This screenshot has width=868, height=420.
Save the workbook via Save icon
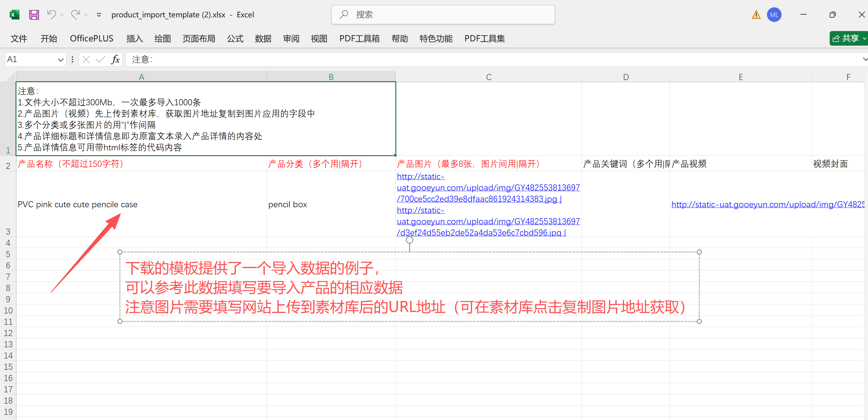point(34,15)
